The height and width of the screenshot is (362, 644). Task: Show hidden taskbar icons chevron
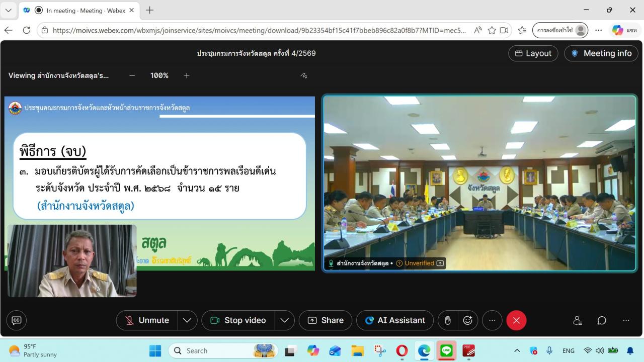click(x=516, y=350)
